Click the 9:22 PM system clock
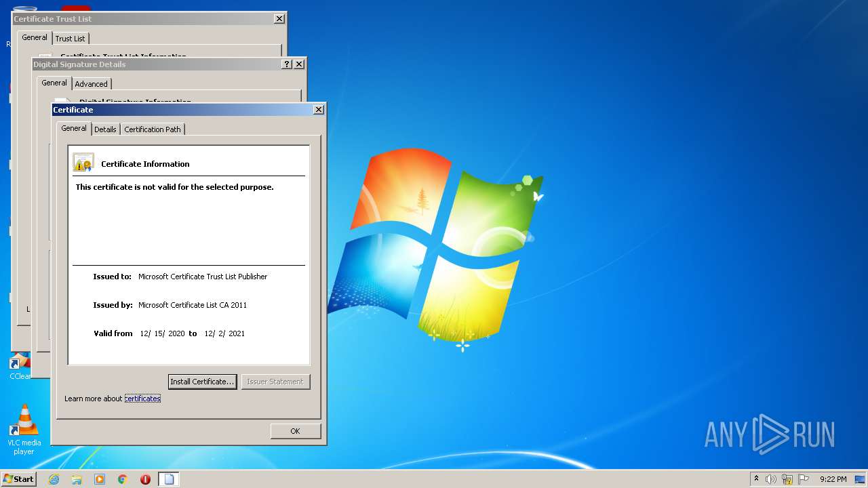This screenshot has height=488, width=868. click(833, 479)
